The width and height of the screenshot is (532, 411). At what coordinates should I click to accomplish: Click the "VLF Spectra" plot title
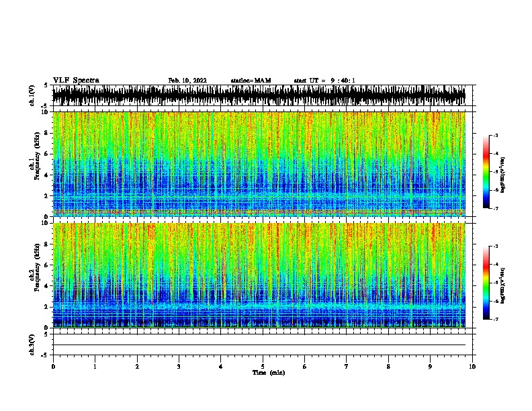(76, 80)
